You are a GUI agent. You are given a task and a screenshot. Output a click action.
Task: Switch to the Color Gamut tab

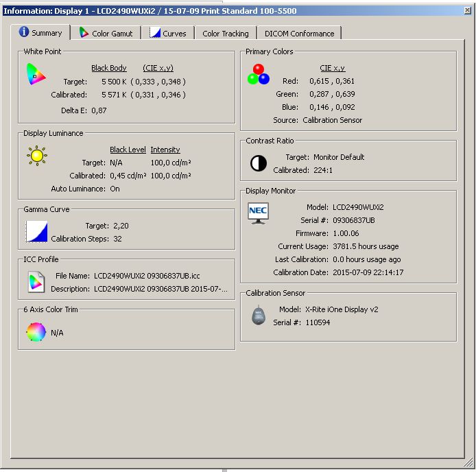pyautogui.click(x=106, y=33)
